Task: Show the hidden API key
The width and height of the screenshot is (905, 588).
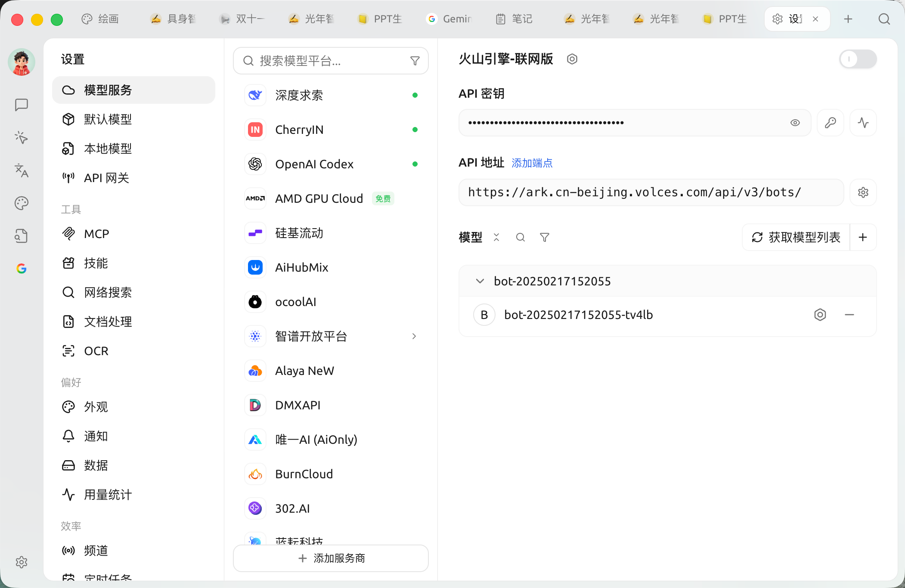Action: click(795, 123)
